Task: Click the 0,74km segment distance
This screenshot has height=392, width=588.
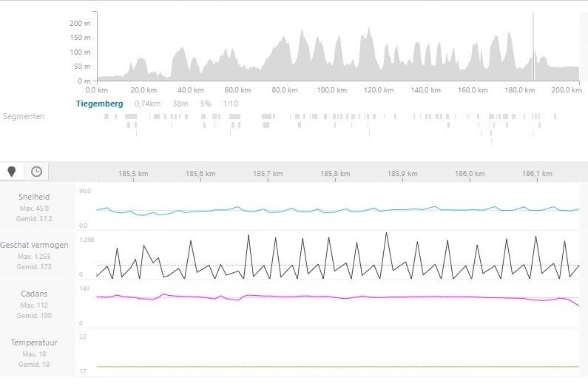Action: click(x=147, y=104)
